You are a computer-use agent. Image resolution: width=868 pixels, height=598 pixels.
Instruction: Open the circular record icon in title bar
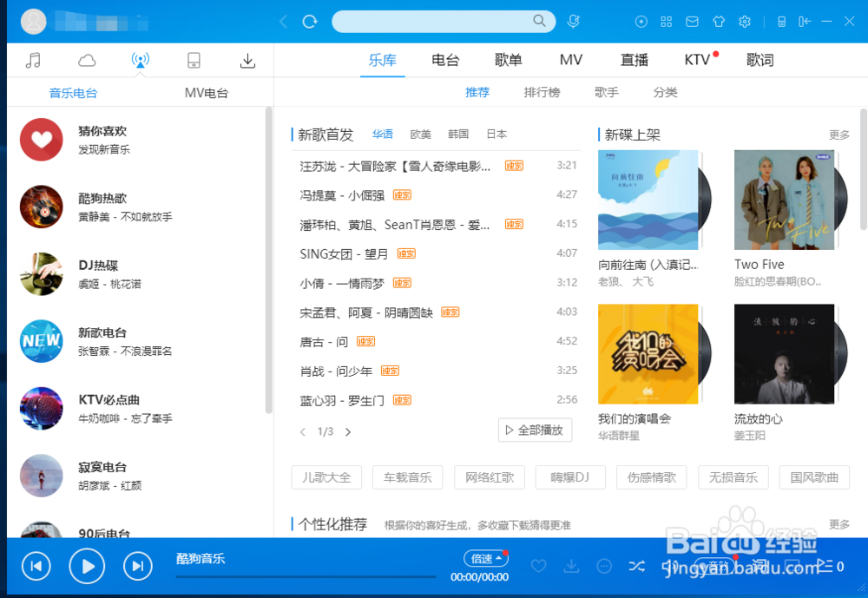pos(641,22)
